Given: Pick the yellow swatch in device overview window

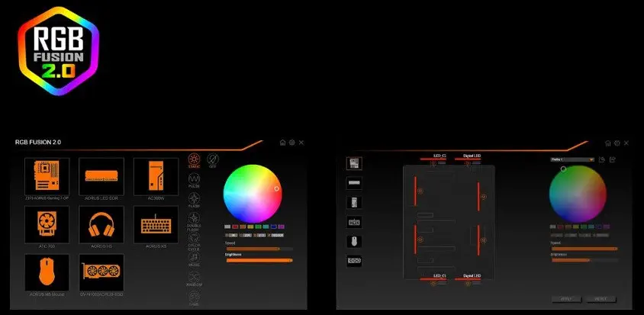Looking at the screenshot, I should point(250,227).
